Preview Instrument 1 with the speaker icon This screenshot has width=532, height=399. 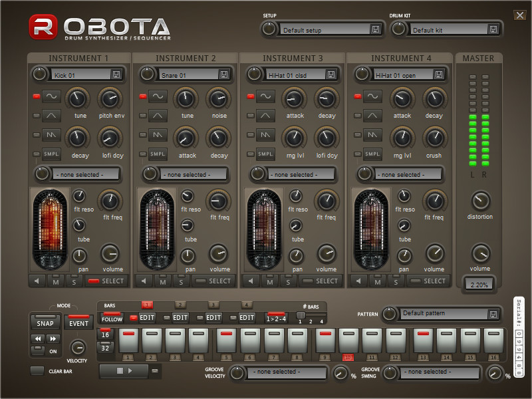coord(37,281)
